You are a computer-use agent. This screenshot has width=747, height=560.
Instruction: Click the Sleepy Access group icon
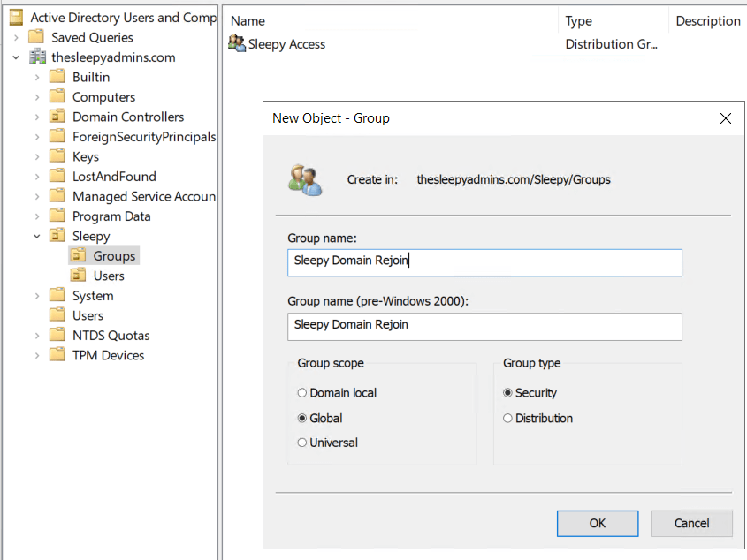tap(237, 44)
